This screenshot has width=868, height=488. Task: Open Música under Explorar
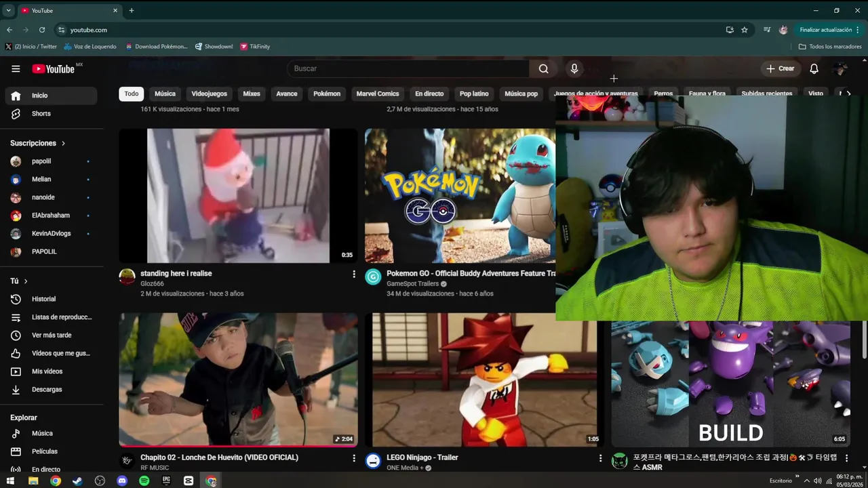coord(51,433)
